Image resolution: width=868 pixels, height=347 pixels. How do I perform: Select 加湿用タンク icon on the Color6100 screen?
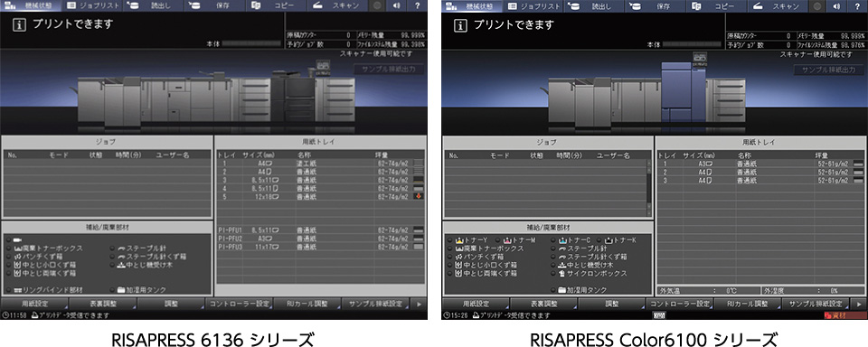(562, 290)
